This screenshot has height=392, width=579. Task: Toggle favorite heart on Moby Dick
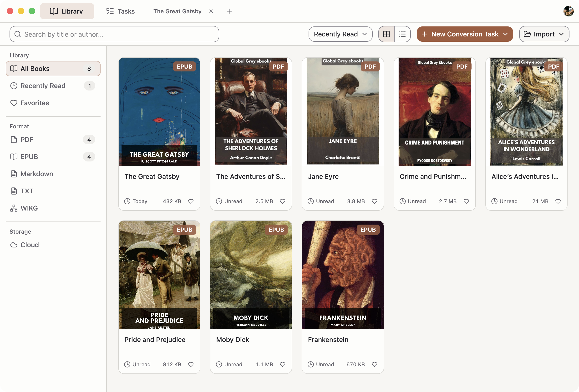coord(283,364)
